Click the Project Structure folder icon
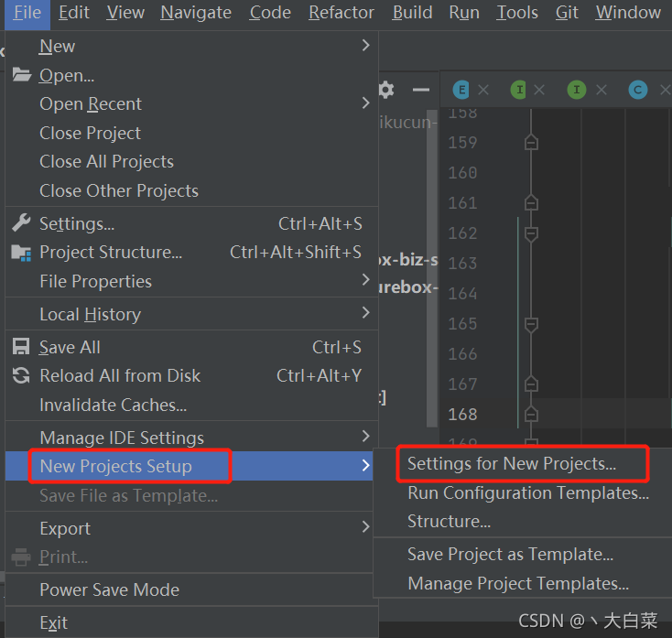 pos(21,253)
